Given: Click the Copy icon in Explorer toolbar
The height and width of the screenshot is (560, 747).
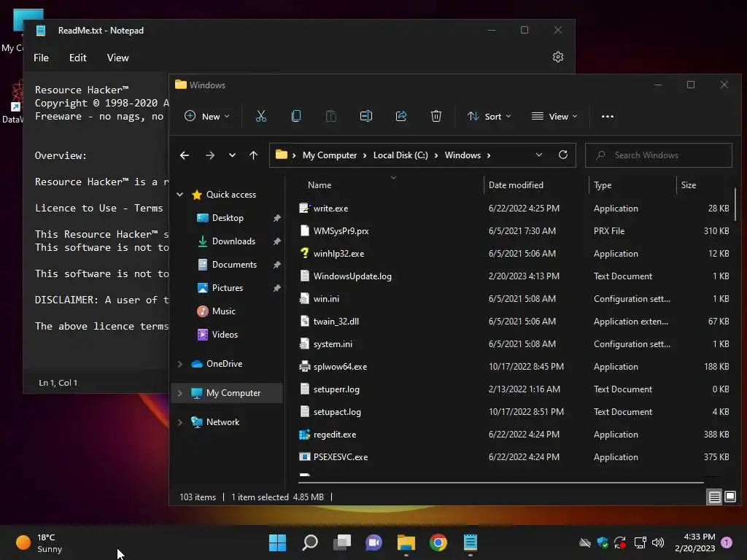Looking at the screenshot, I should pyautogui.click(x=296, y=116).
